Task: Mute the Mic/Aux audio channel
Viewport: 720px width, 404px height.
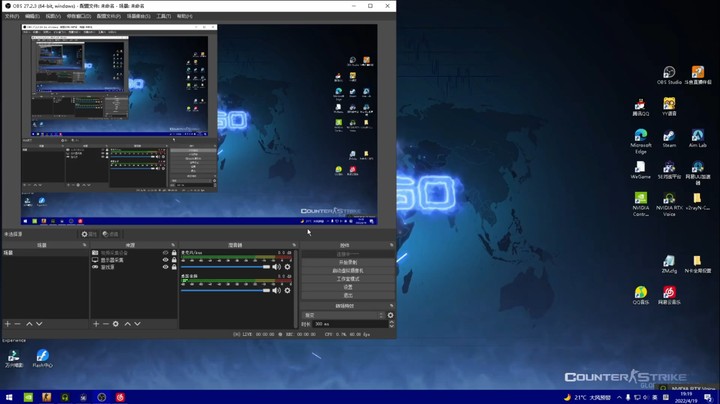Action: (276, 267)
